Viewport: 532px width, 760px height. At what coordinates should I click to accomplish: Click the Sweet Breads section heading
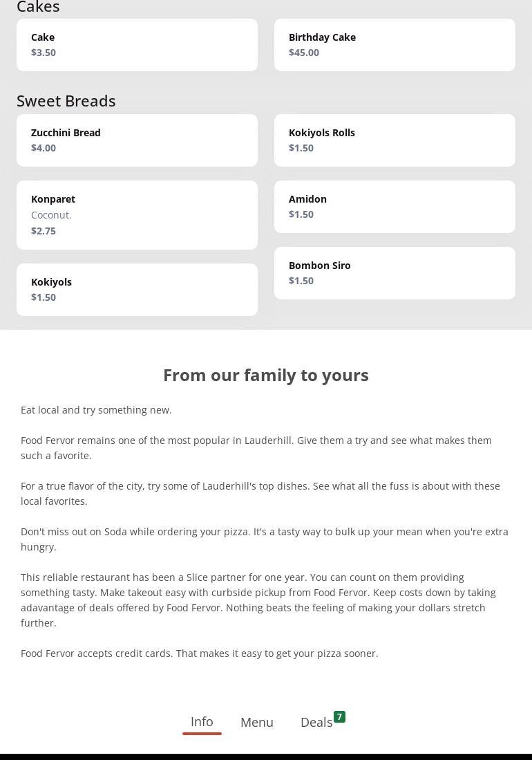click(66, 101)
